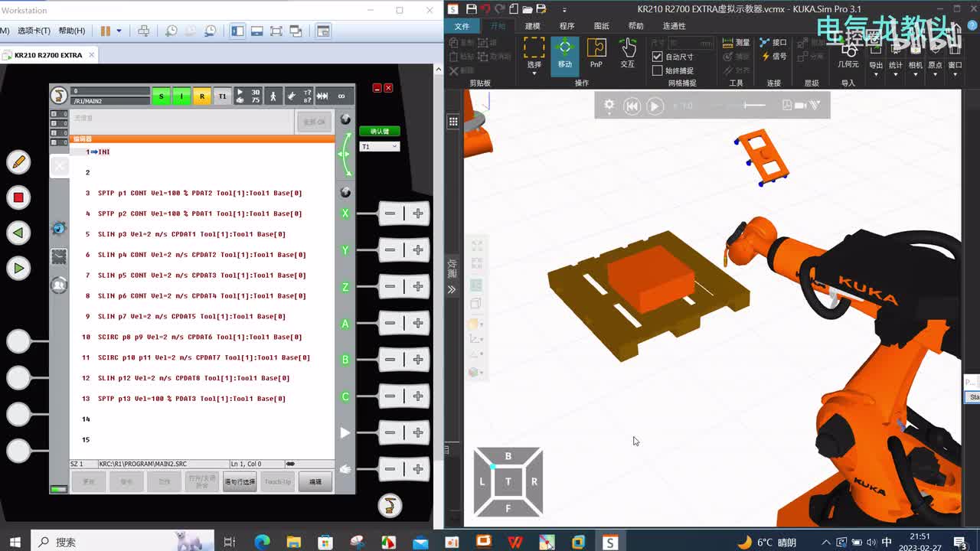Click the VMware send Ctrl+Alt+Del icon

(x=143, y=31)
